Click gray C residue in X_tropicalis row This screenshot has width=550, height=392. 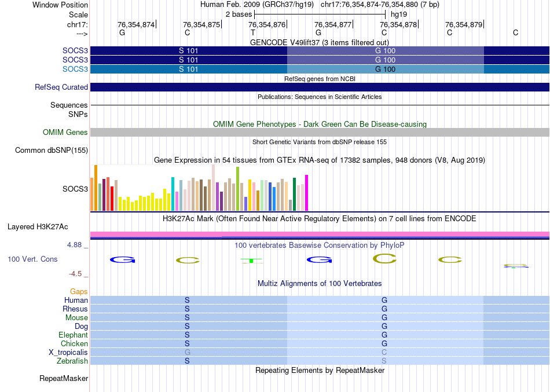pyautogui.click(x=384, y=353)
